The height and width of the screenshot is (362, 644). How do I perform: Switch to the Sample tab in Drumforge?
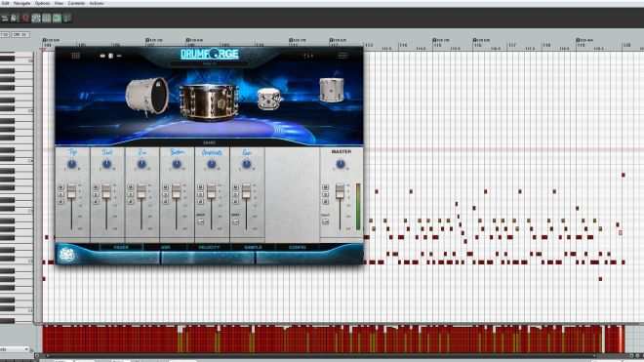(x=253, y=248)
